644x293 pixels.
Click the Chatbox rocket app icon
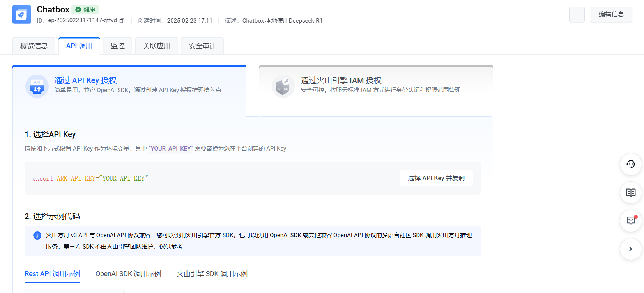coord(22,14)
